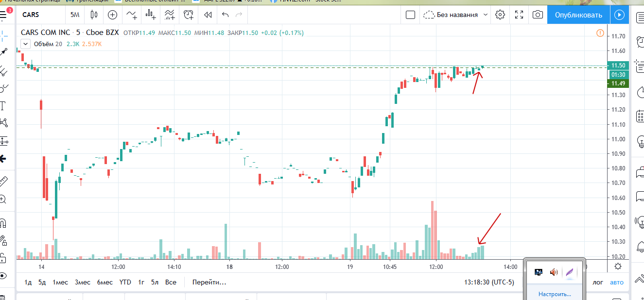This screenshot has height=300, width=644.
Task: Open the chart layout selector square
Action: click(410, 15)
